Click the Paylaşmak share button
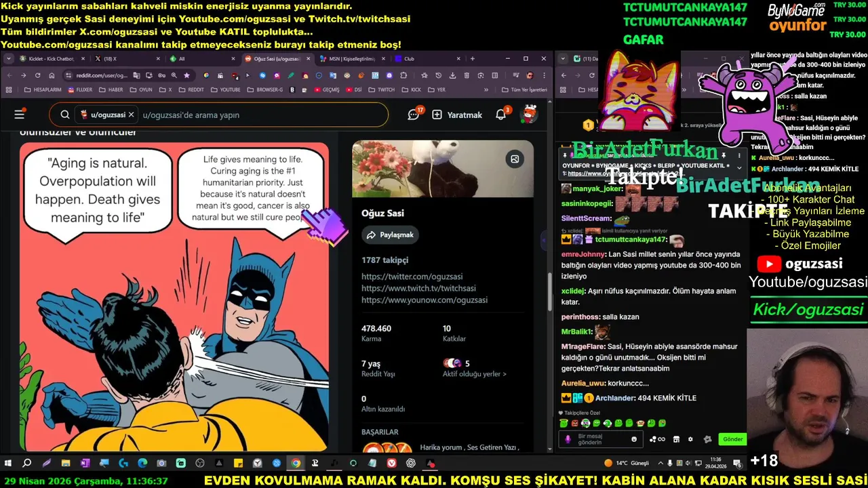 [x=390, y=235]
